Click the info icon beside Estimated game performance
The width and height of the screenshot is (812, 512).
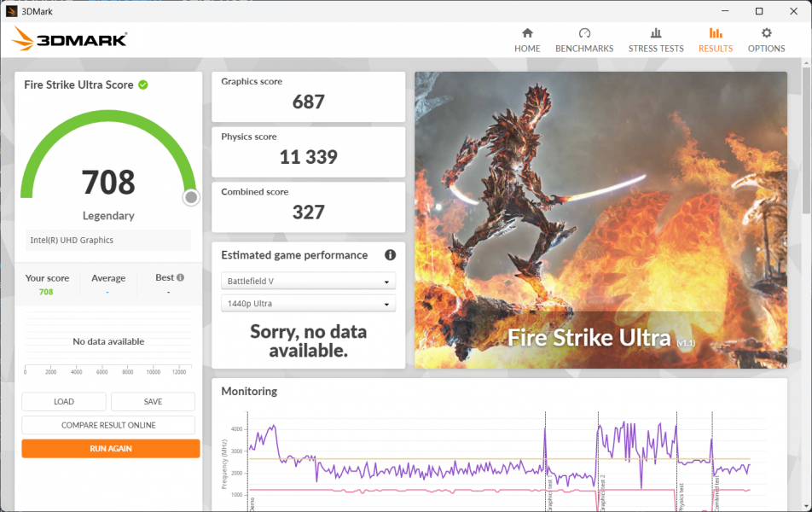click(x=390, y=255)
